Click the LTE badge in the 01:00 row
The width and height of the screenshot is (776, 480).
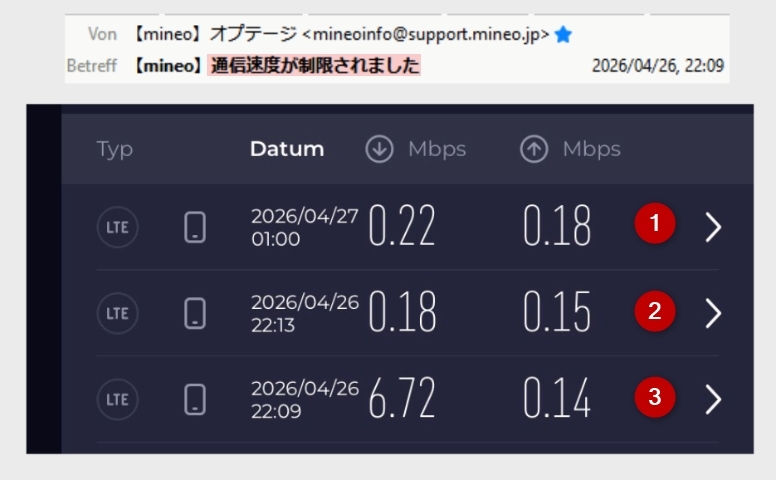click(x=117, y=227)
